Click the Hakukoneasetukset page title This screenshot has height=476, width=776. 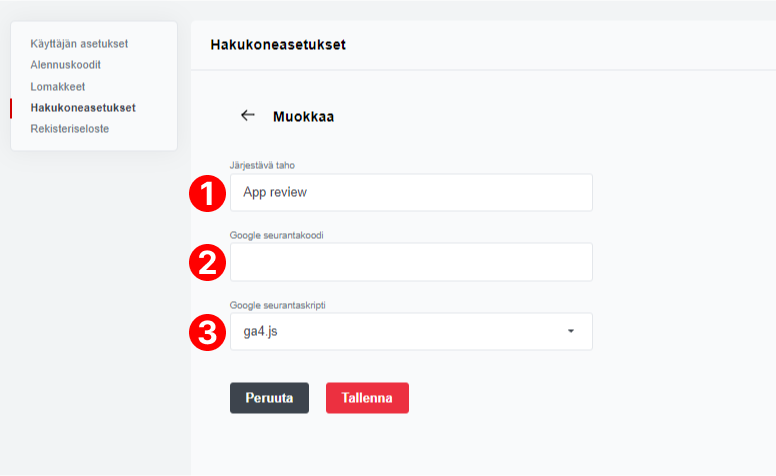278,45
